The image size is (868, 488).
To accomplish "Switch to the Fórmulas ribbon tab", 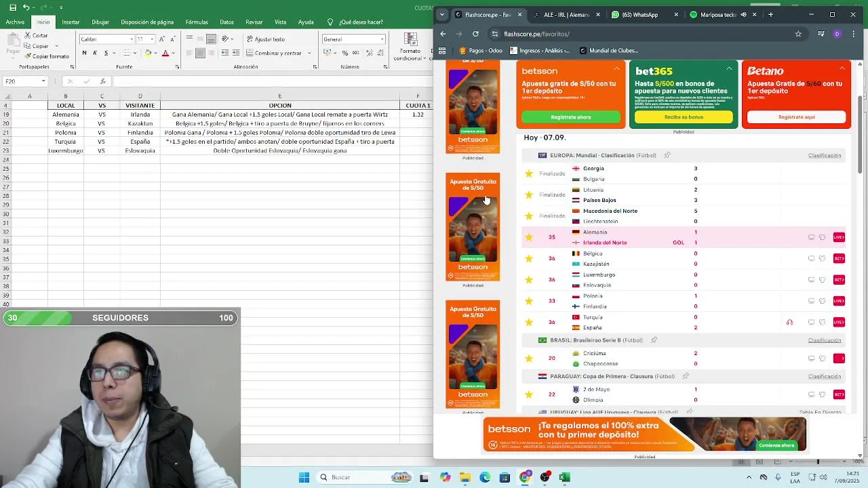I will point(197,22).
